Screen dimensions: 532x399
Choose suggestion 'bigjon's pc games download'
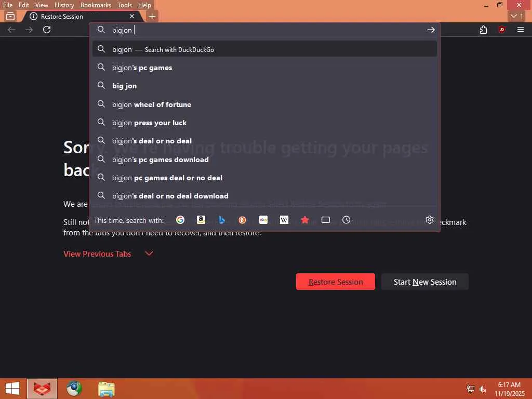(x=264, y=159)
